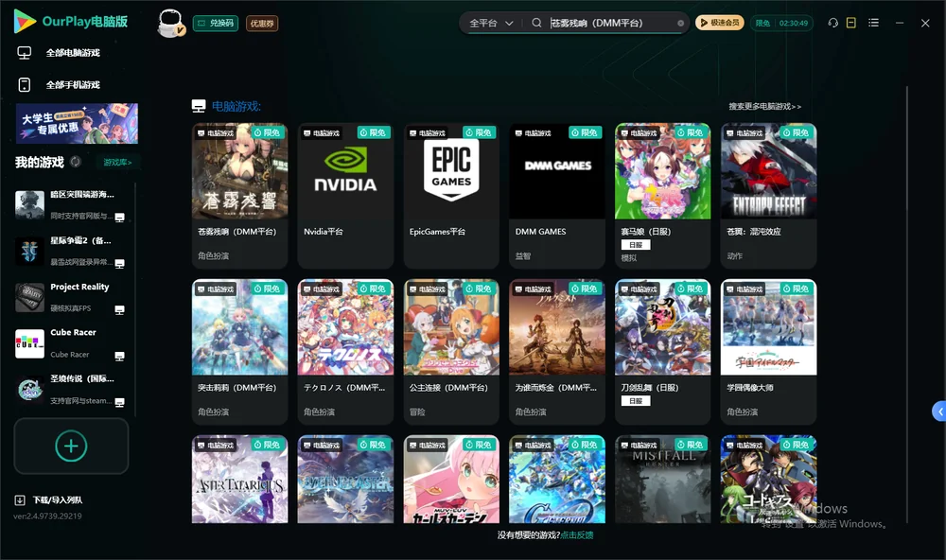Focus the game search input field
This screenshot has height=560, width=946.
coord(610,23)
